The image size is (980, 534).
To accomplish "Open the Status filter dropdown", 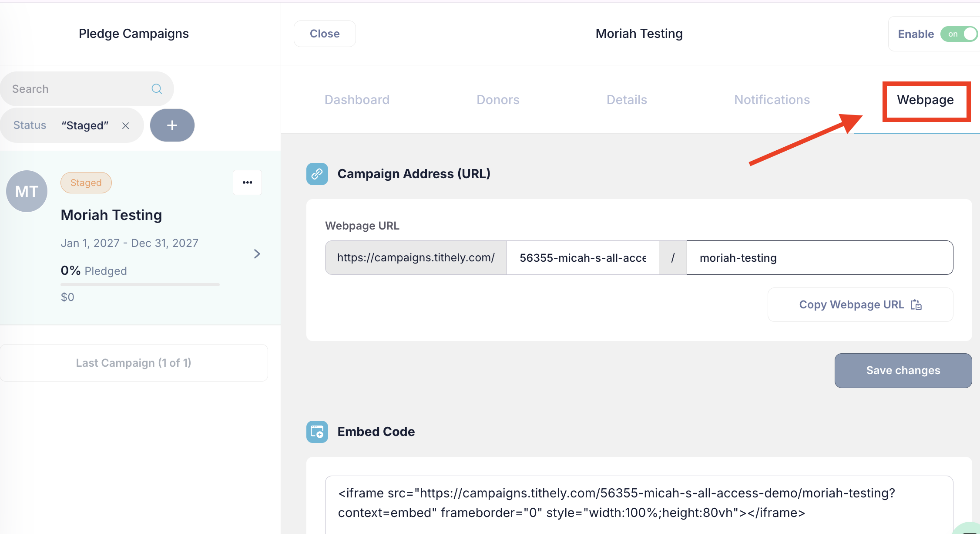I will (30, 125).
